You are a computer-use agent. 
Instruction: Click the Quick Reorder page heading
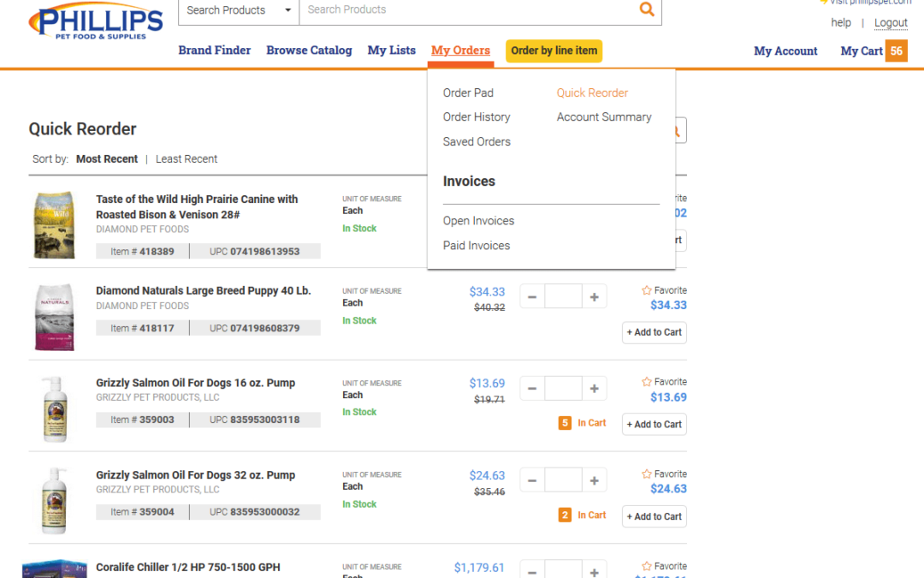click(x=82, y=129)
